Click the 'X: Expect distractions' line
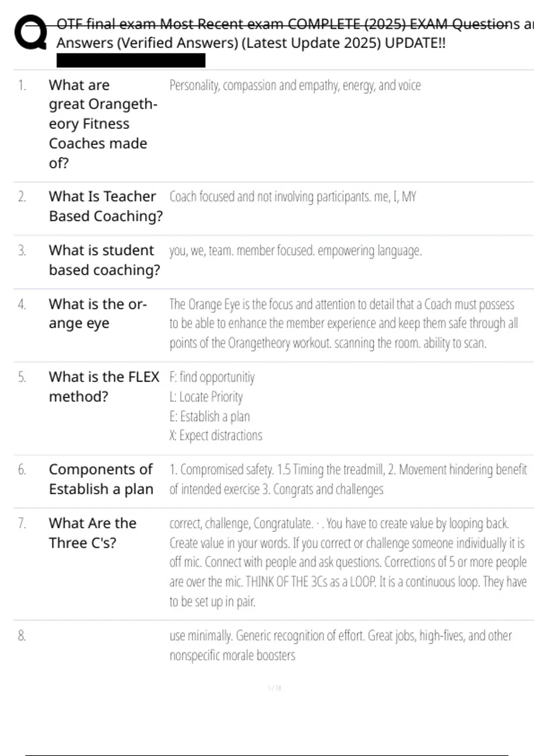Screen dimensions: 534x756 216,435
